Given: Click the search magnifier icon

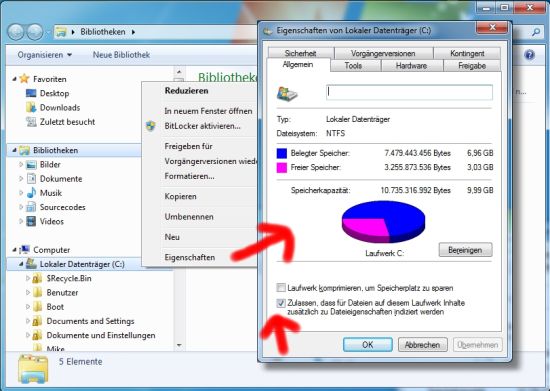Looking at the screenshot, I should pos(536,32).
